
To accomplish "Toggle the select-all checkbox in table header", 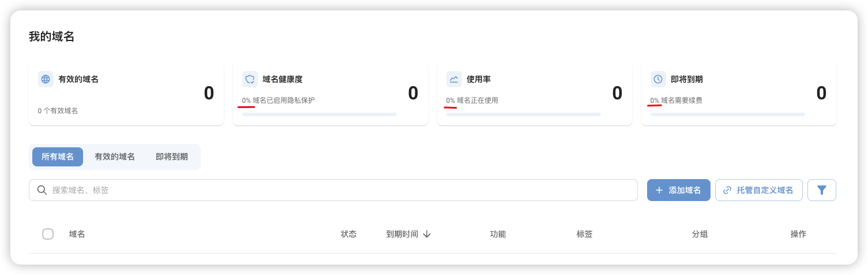I will 48,234.
